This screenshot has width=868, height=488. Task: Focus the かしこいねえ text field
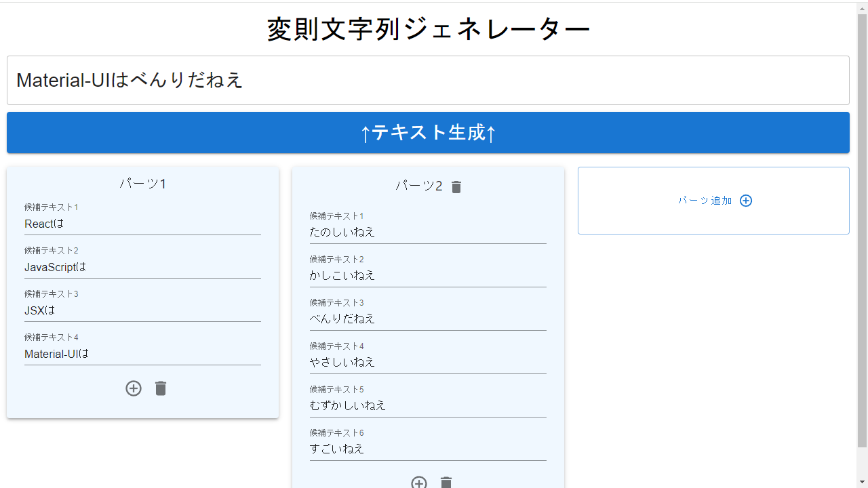[x=428, y=276]
